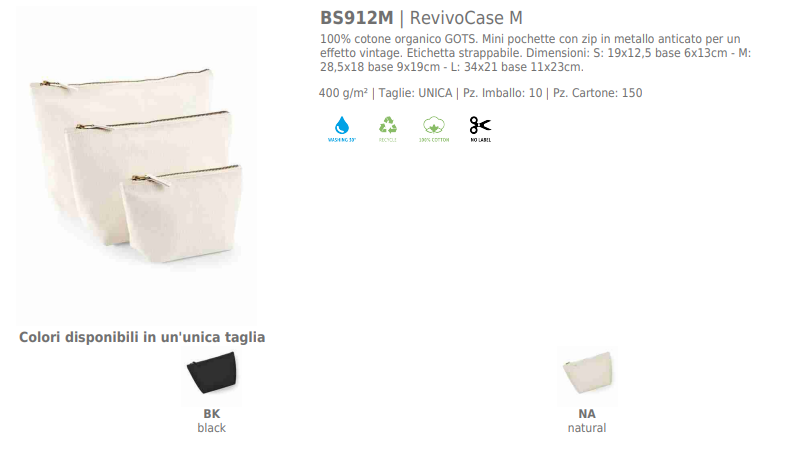Click the blue Washing 30° water drop icon
Screen dimensions: 788x472
tap(342, 129)
